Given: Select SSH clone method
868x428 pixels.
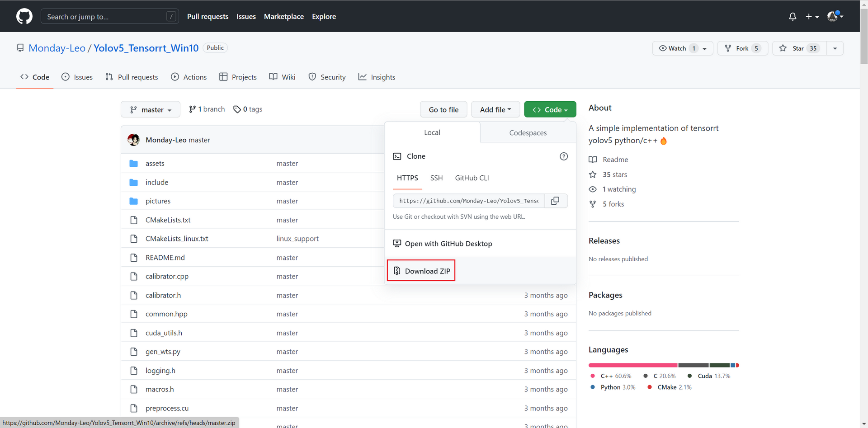Looking at the screenshot, I should click(436, 178).
